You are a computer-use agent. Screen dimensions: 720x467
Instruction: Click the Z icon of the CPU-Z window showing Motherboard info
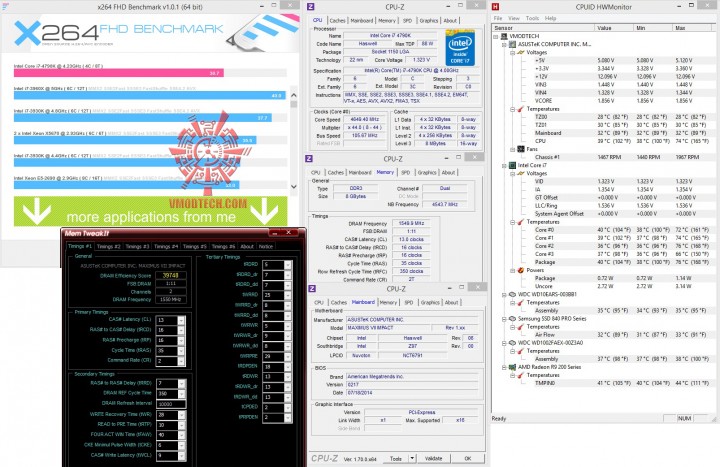pyautogui.click(x=312, y=288)
